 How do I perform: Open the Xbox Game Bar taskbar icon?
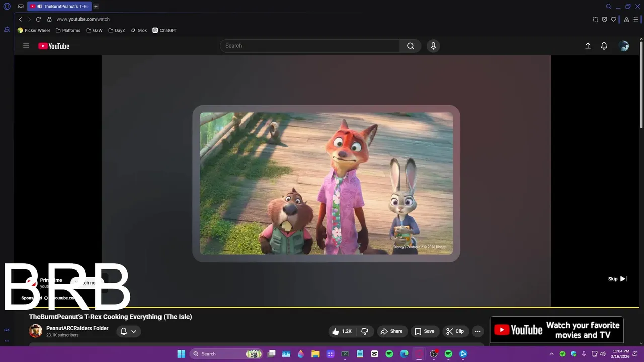[x=345, y=354]
